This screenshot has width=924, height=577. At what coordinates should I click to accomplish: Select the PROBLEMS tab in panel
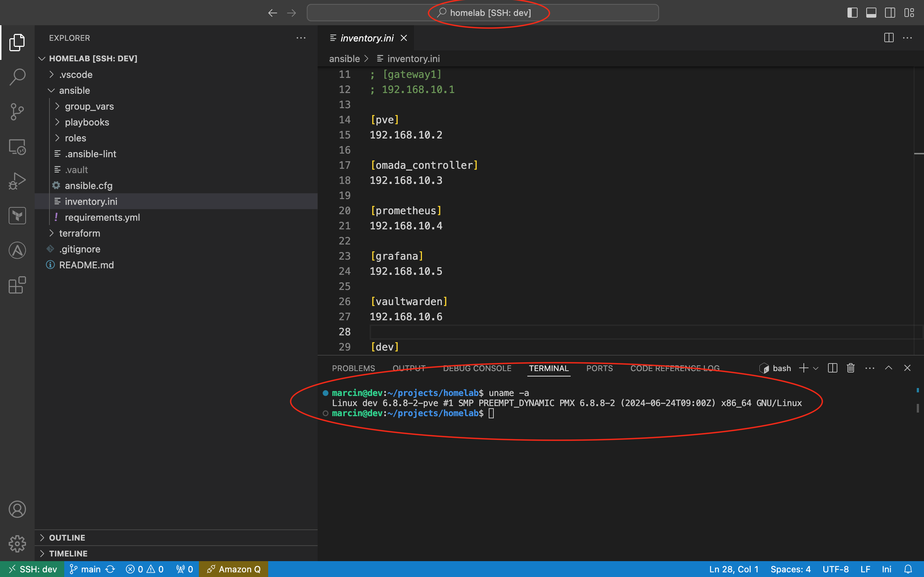[353, 368]
